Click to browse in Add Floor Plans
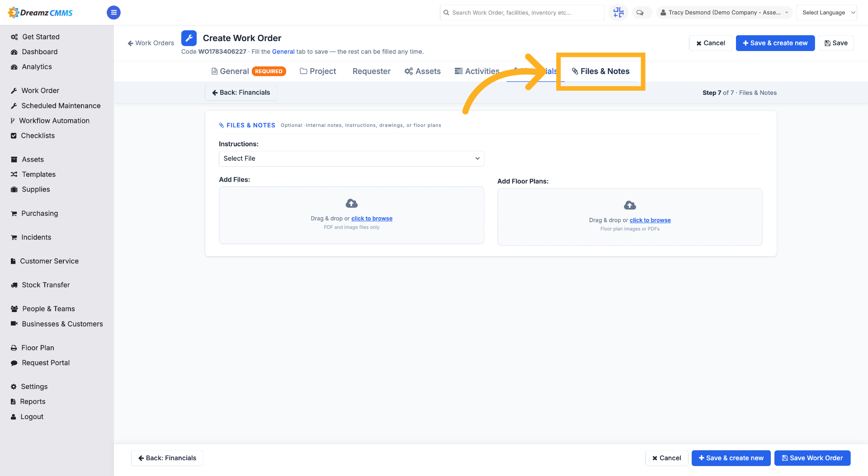Screen dimensions: 868x476 (x=650, y=220)
